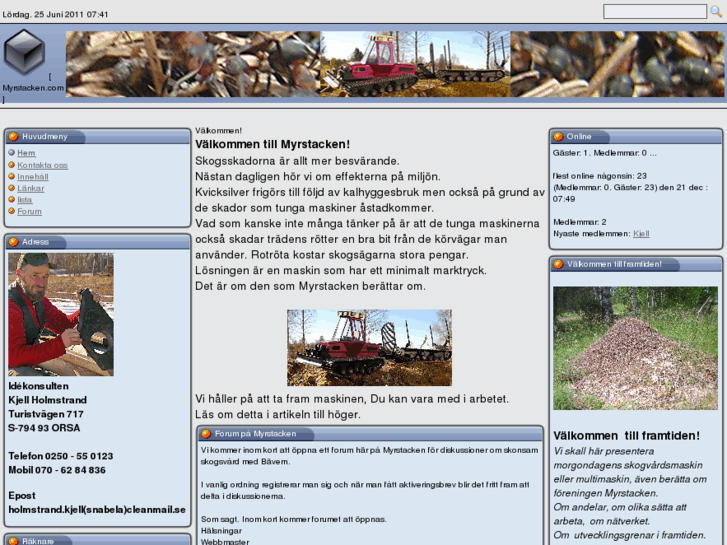
Task: Click the name Kjell Holmstrand
Action: pos(47,400)
